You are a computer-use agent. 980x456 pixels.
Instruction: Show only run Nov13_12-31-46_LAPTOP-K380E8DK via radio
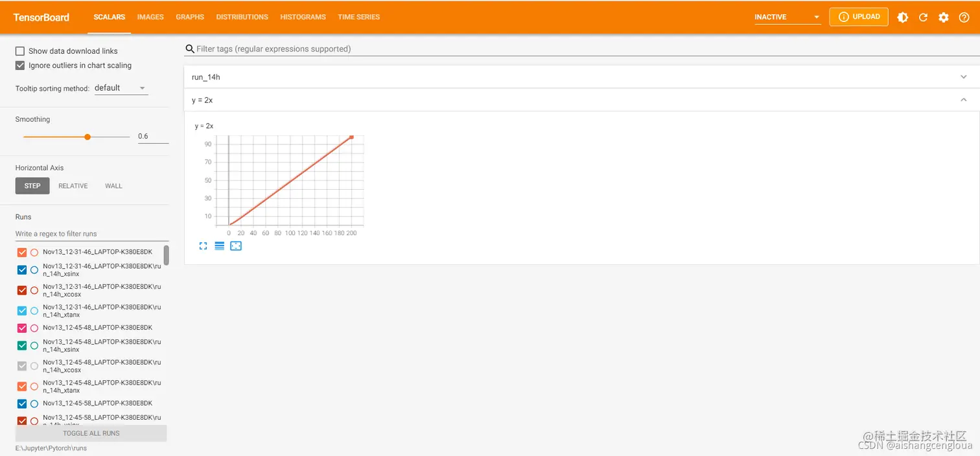34,253
